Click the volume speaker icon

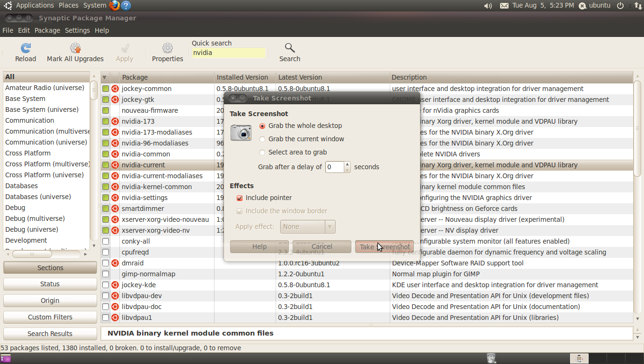488,6
